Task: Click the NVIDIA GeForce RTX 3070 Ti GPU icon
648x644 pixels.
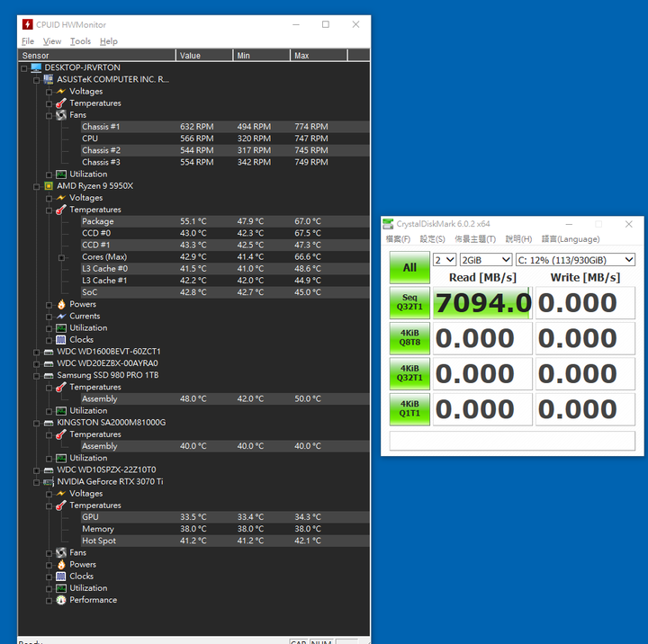Action: coord(49,482)
